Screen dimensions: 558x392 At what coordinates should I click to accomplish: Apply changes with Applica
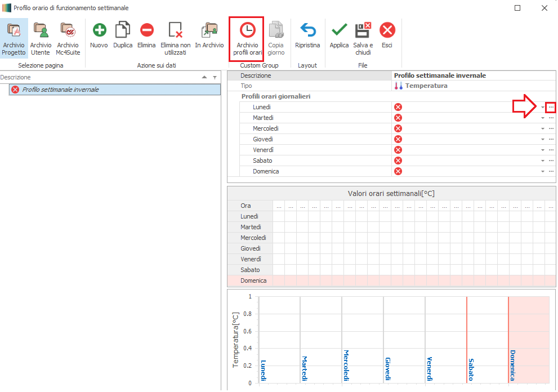[x=339, y=36]
